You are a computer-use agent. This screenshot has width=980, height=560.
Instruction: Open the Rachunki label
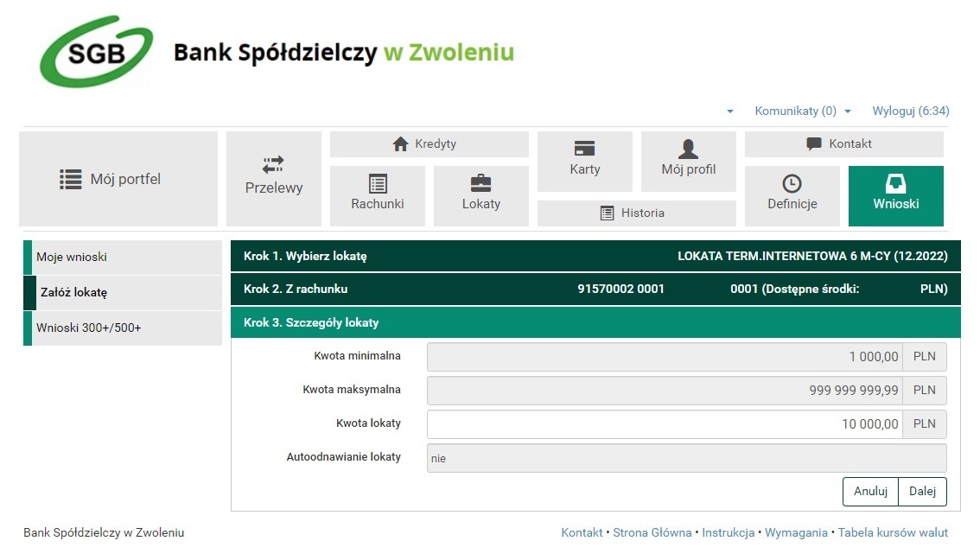(x=378, y=204)
